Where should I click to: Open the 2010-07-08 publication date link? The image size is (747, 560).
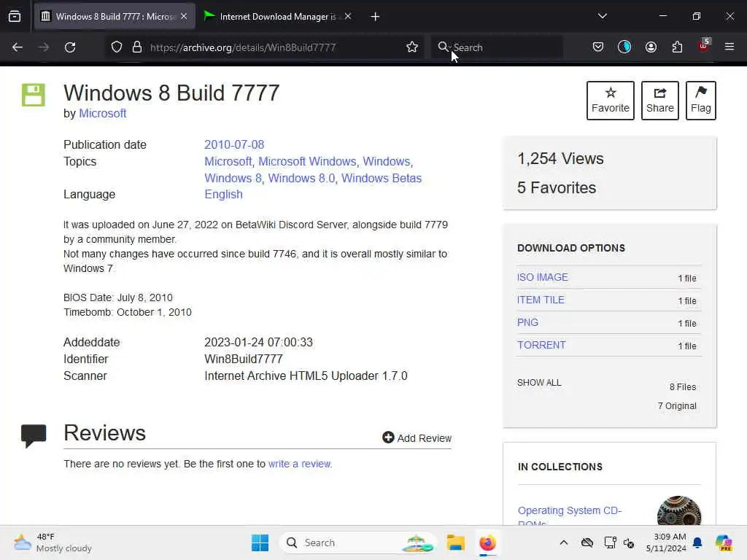[234, 144]
